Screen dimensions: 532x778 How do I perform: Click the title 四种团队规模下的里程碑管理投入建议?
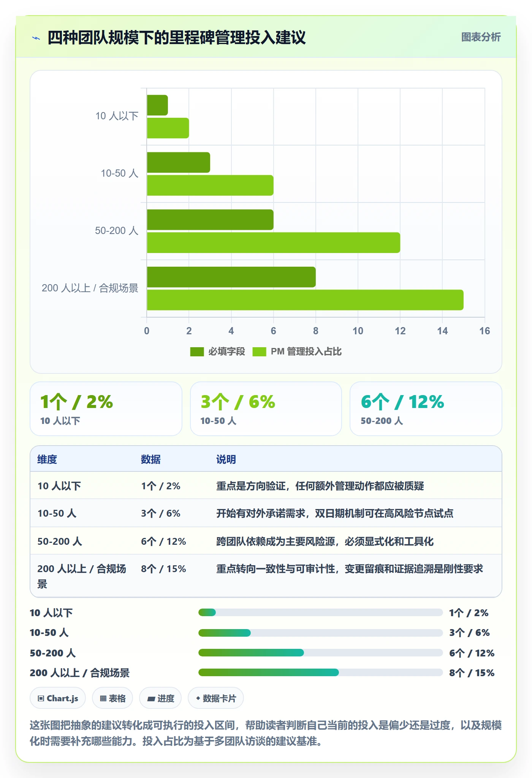177,38
